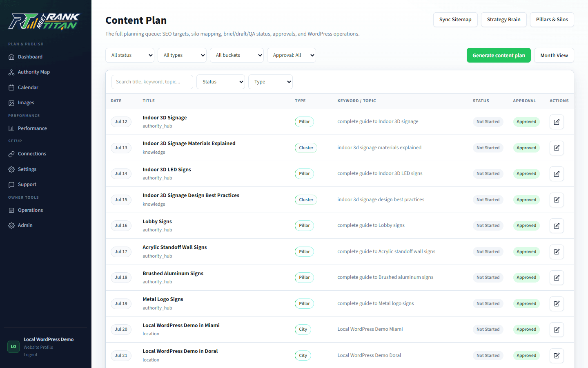
Task: Edit Indoor 3D Signage Materials Explained row
Action: [557, 148]
